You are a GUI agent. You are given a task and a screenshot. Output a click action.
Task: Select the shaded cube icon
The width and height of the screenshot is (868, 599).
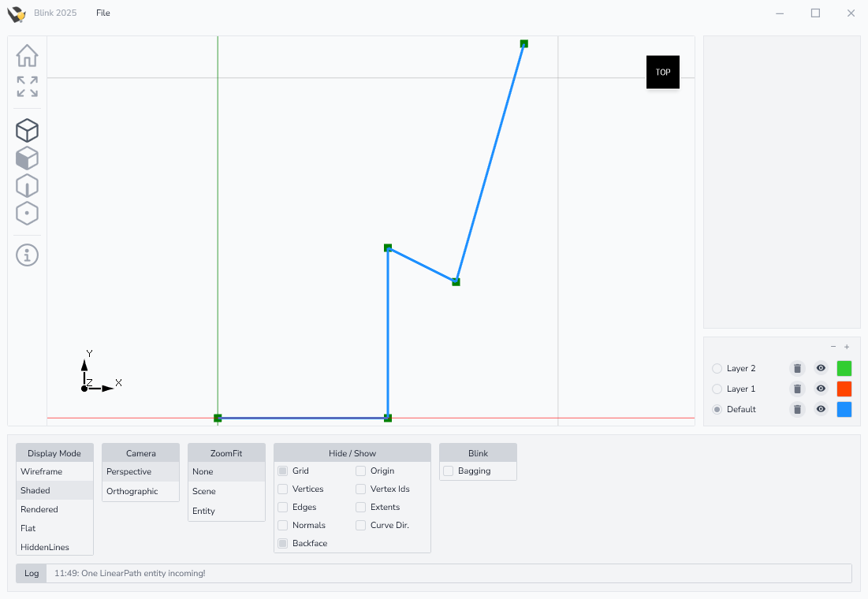(x=27, y=158)
